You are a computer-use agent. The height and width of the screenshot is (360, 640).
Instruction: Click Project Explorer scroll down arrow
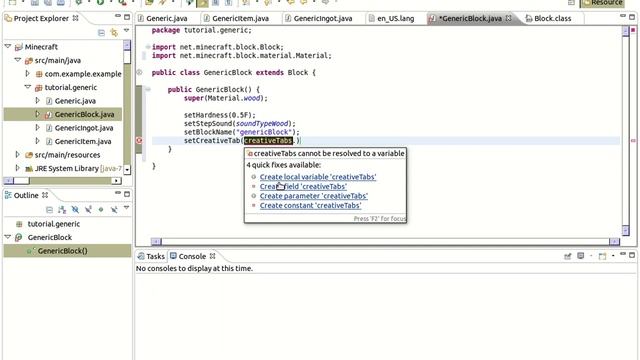[x=127, y=169]
